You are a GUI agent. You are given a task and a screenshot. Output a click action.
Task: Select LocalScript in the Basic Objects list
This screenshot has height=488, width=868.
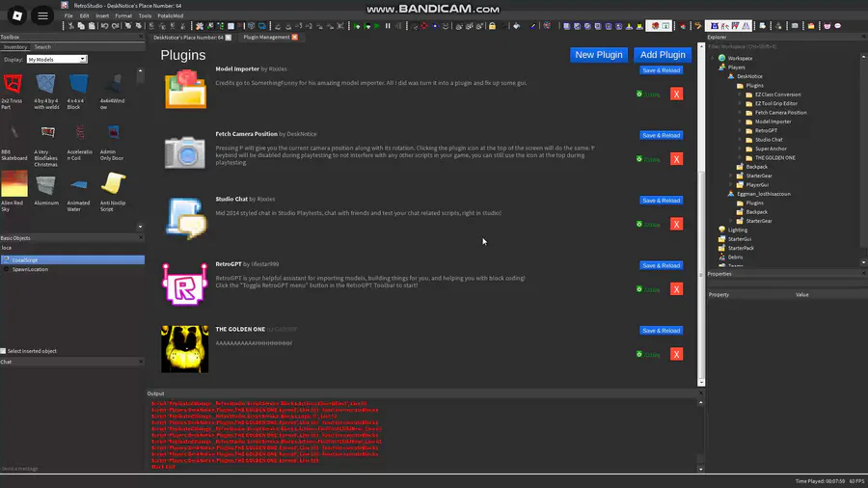pos(72,260)
